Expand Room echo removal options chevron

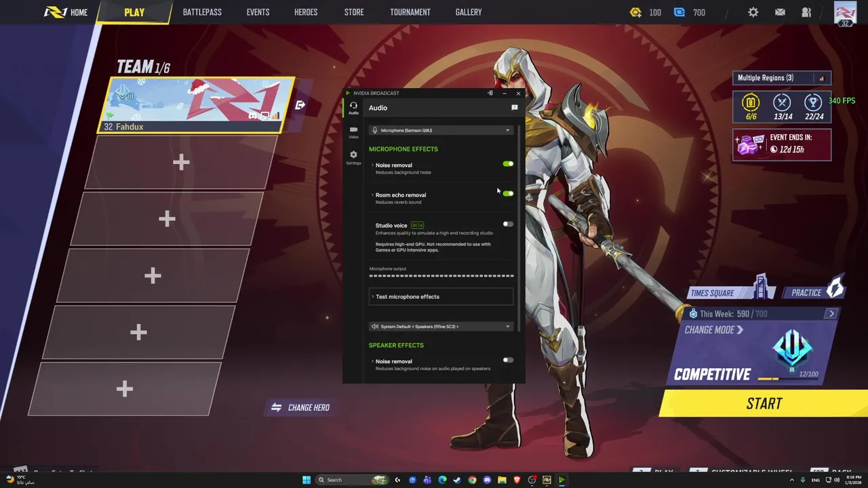point(372,195)
